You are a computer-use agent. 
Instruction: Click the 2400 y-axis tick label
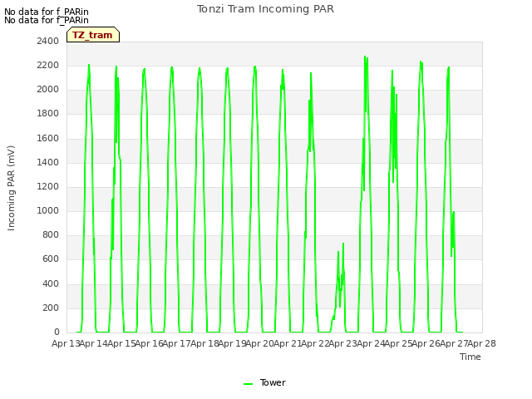(x=48, y=41)
